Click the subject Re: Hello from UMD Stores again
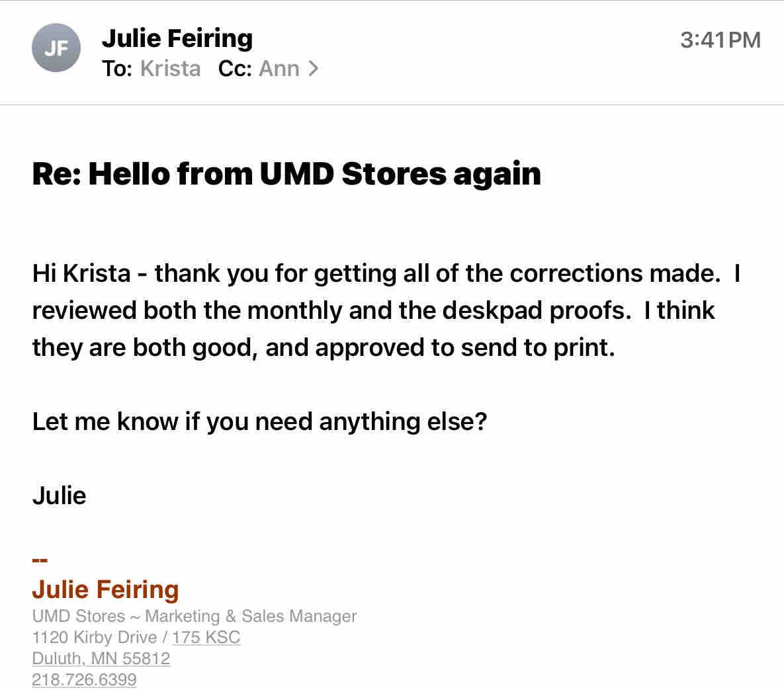Screen dimensions: 784x690 [286, 173]
